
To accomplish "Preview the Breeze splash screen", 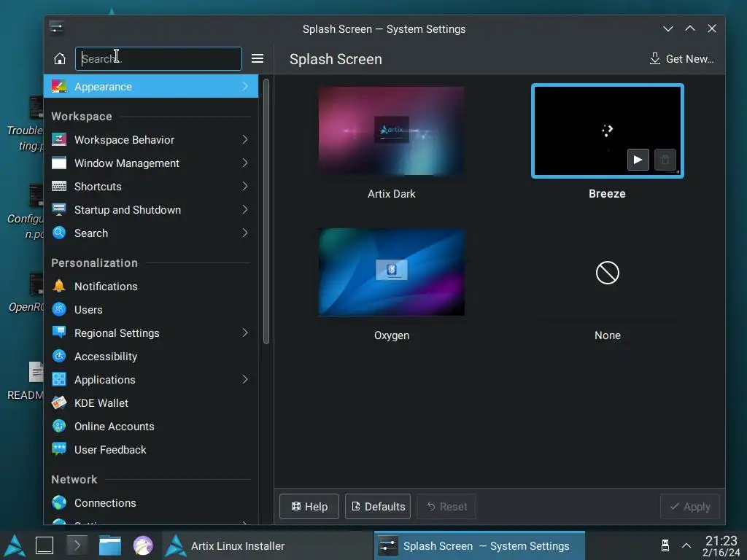I will [x=638, y=160].
